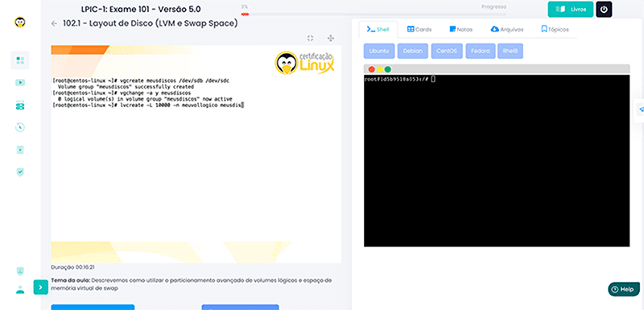
Task: Open the Help chat button
Action: 623,289
